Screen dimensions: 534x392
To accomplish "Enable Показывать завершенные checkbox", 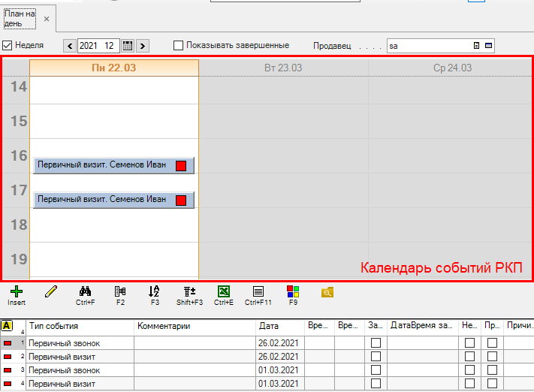I will pos(178,45).
